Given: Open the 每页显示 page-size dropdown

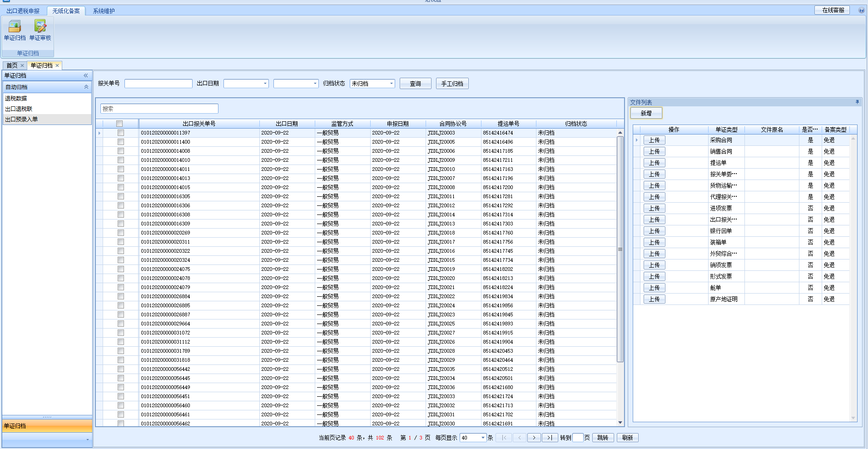Looking at the screenshot, I should click(x=483, y=438).
